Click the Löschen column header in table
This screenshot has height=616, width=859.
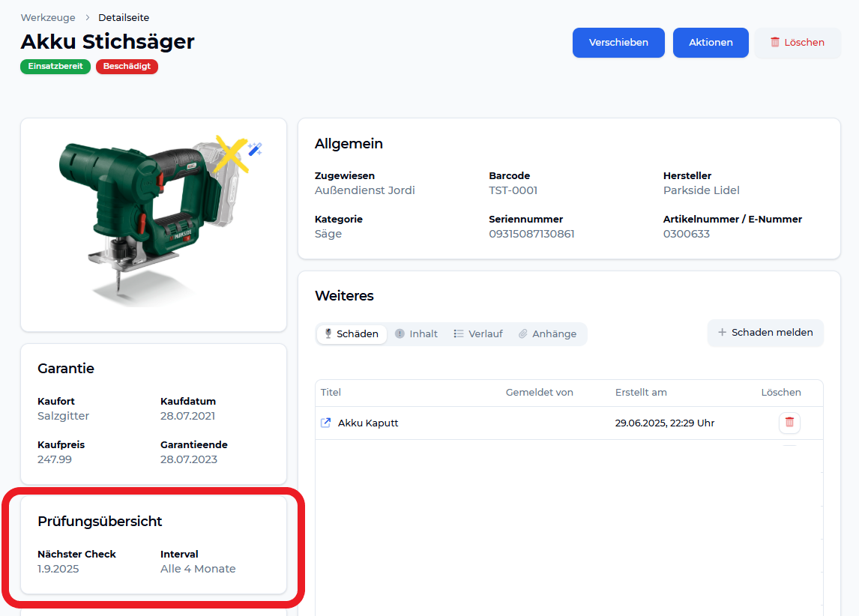pyautogui.click(x=781, y=393)
